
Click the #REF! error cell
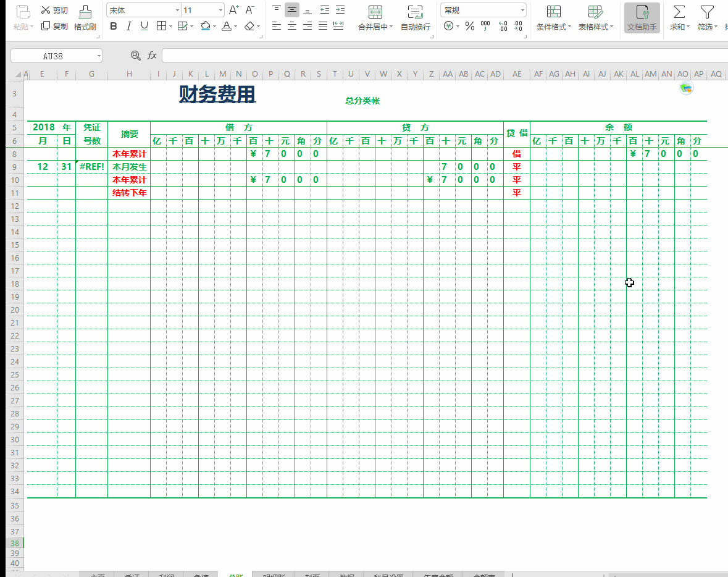click(92, 167)
